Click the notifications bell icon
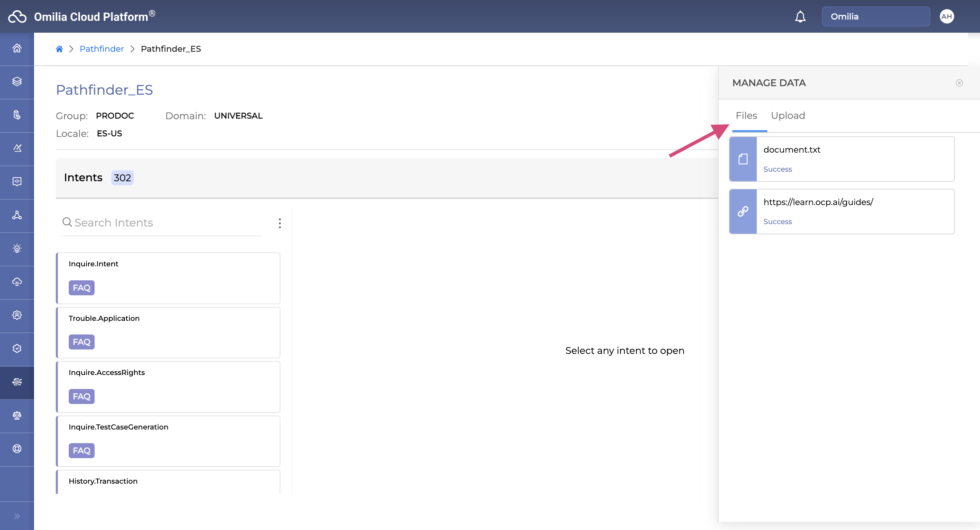 [x=800, y=17]
